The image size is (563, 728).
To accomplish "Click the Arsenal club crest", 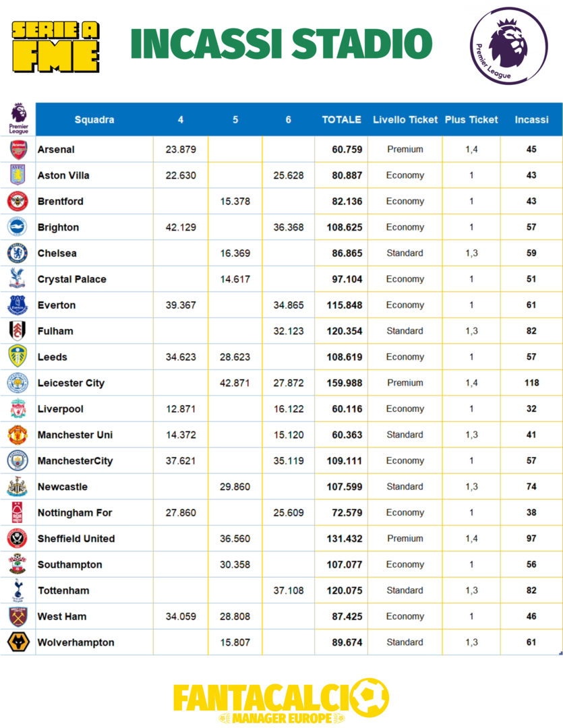I will coord(18,149).
